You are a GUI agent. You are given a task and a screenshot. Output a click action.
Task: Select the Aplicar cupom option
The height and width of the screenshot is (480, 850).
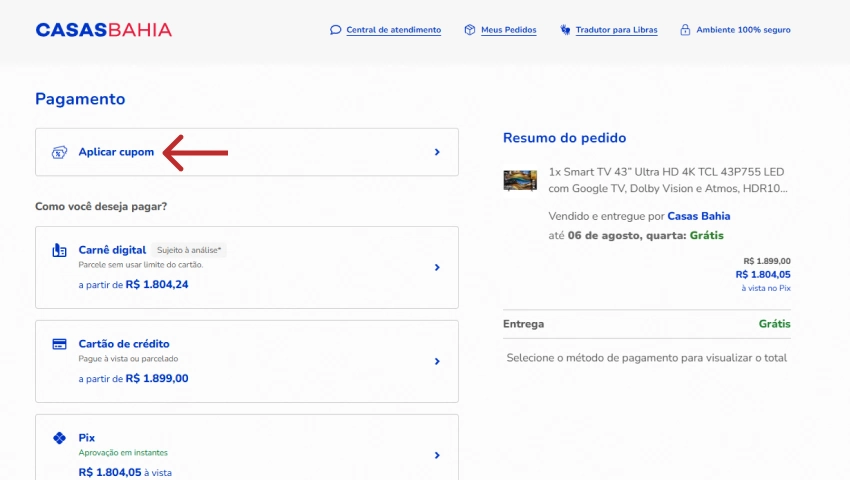[247, 152]
